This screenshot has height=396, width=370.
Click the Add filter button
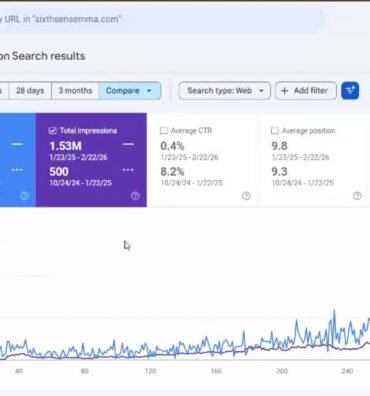306,91
